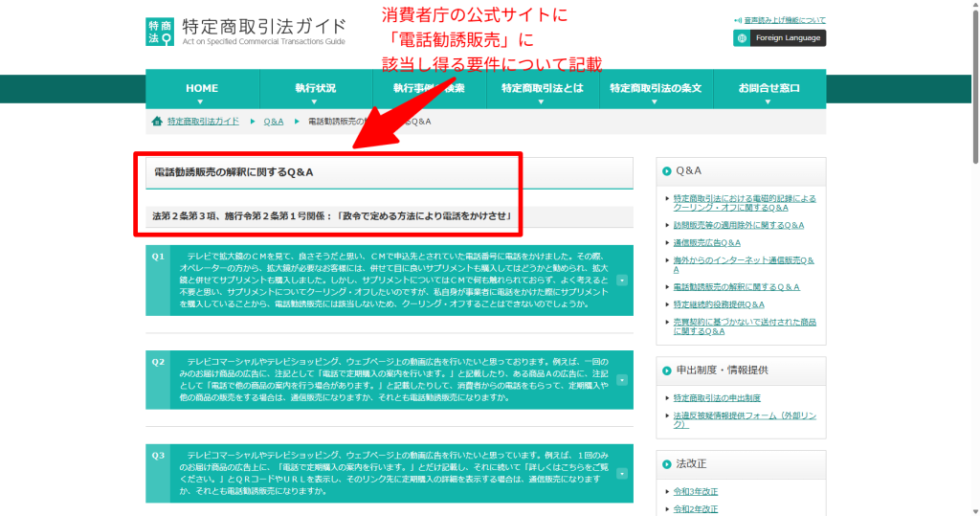Expand the Q3 answer arrow
The width and height of the screenshot is (980, 516).
point(622,474)
